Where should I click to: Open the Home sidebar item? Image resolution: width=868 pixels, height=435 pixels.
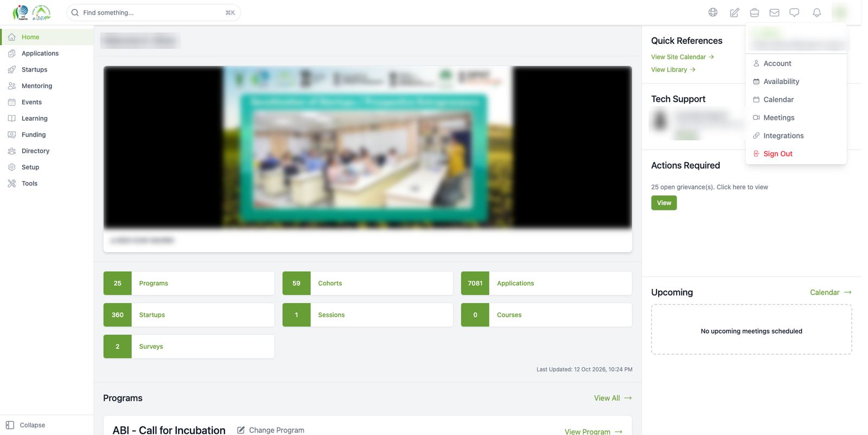47,37
